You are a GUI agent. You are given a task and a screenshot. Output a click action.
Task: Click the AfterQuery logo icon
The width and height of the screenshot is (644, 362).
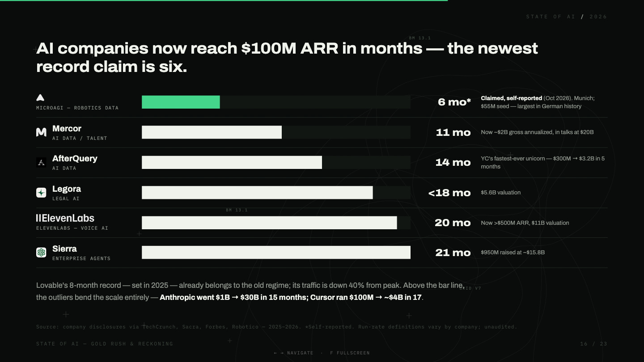[41, 162]
